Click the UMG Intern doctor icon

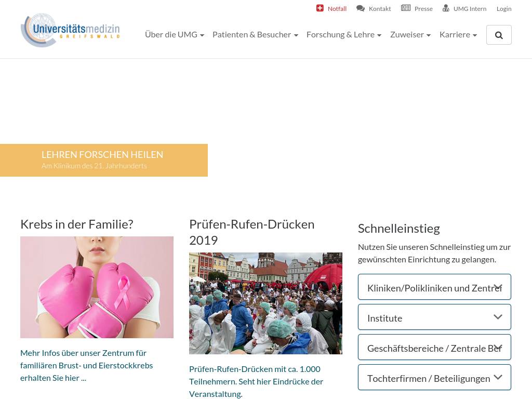pyautogui.click(x=446, y=8)
